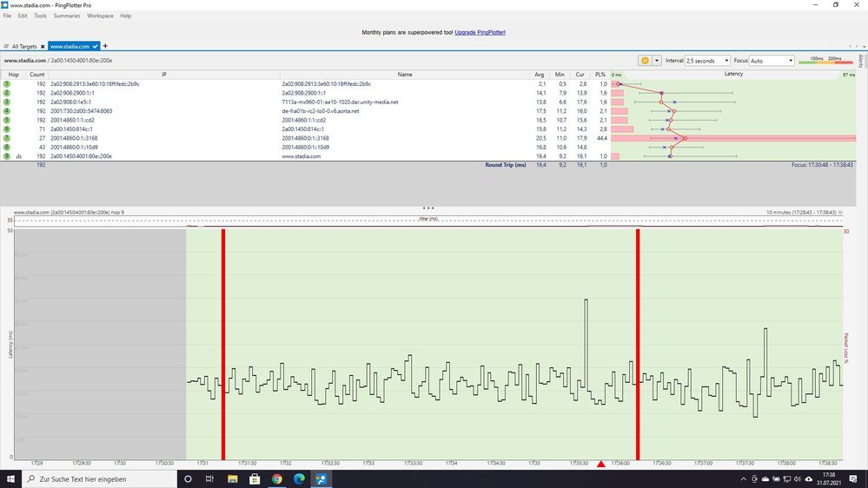This screenshot has width=868, height=488.
Task: Open the Focus dropdown set to Auto
Action: [772, 60]
